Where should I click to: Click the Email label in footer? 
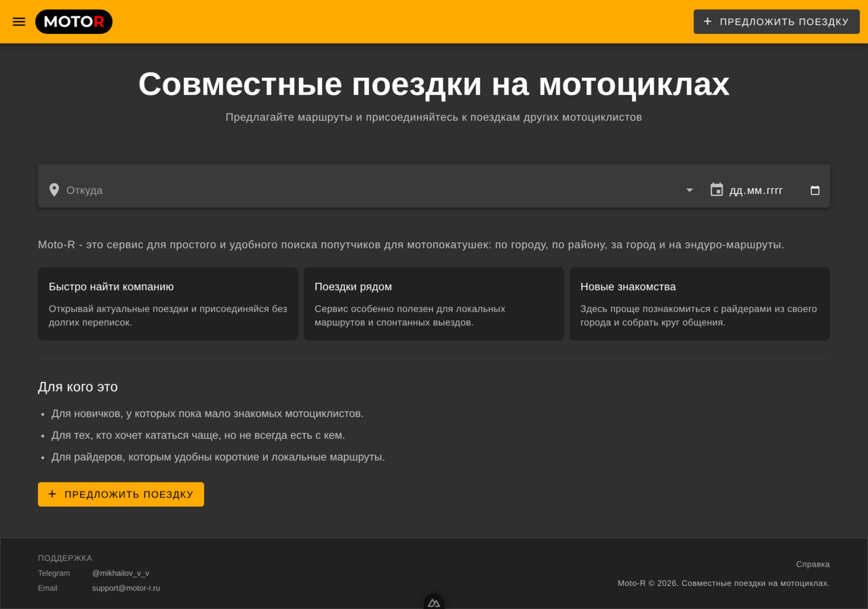(x=47, y=588)
